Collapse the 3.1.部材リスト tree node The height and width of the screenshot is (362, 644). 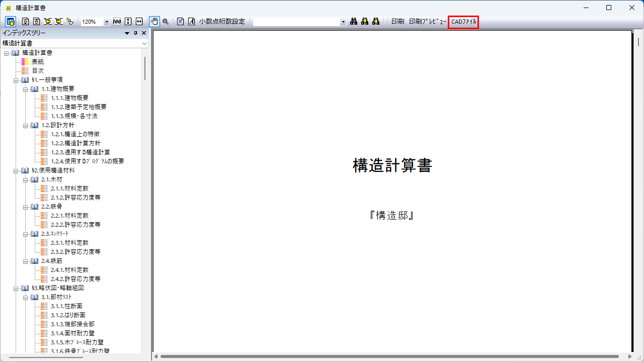click(26, 297)
